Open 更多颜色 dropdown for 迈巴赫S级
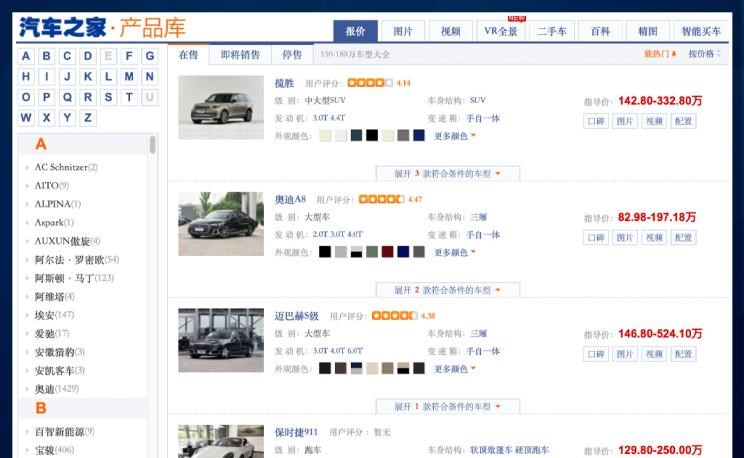This screenshot has width=744, height=458. click(x=455, y=369)
